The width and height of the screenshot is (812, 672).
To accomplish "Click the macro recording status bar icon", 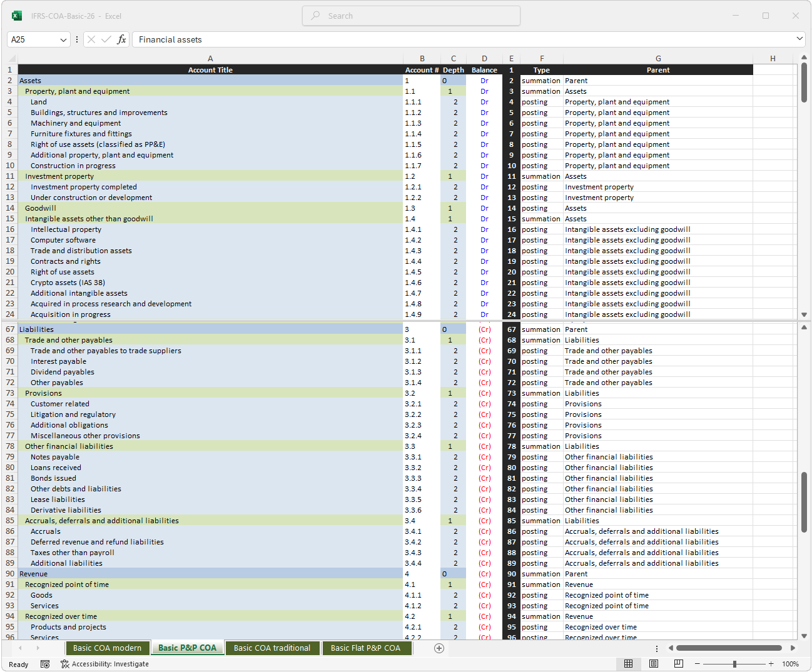I will [45, 664].
